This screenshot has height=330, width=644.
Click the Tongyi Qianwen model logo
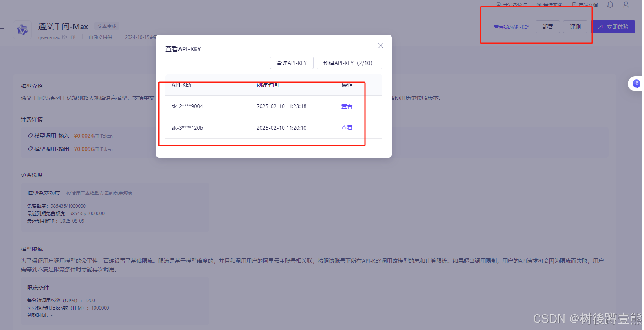(22, 30)
